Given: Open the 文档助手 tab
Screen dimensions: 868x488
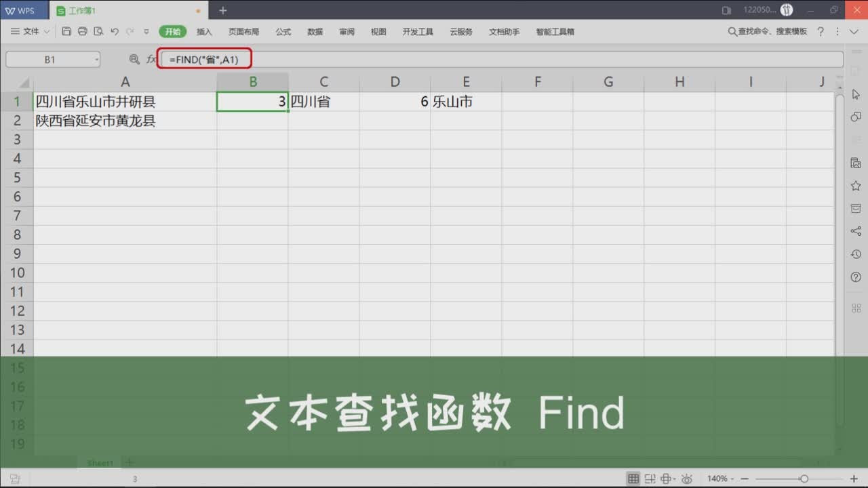Looking at the screenshot, I should tap(505, 32).
